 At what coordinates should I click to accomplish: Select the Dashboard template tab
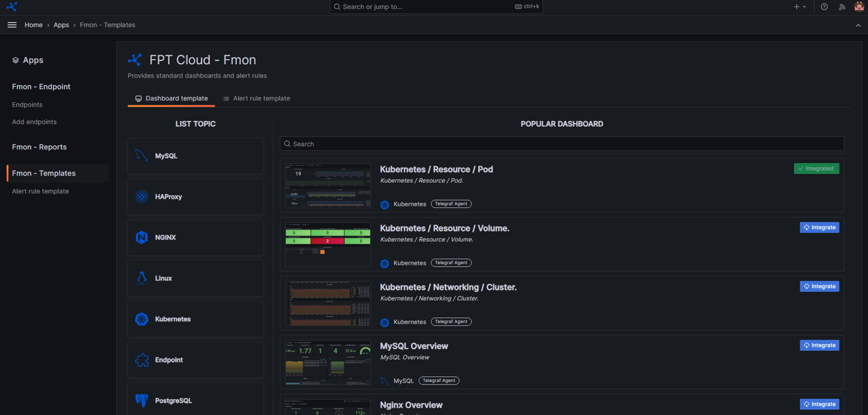click(171, 98)
